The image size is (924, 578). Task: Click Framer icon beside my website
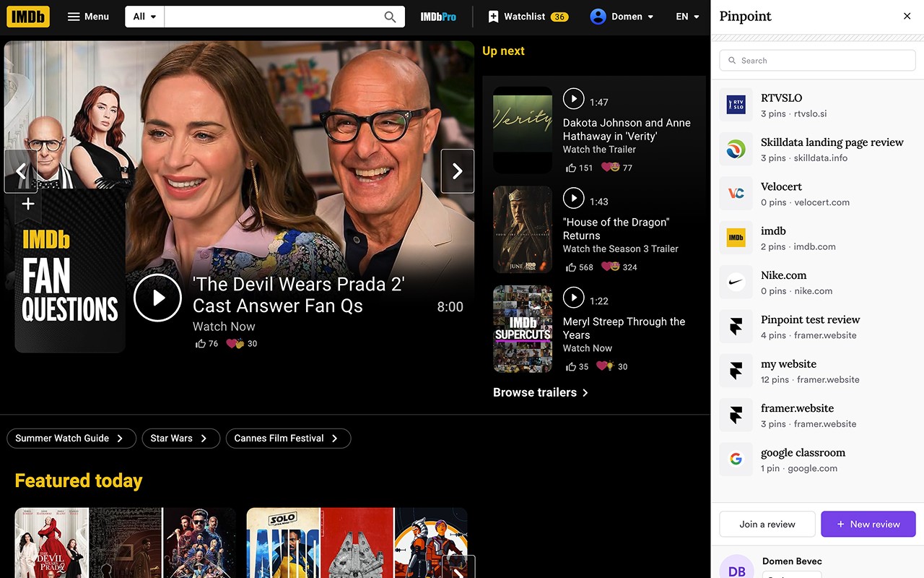[x=736, y=371]
